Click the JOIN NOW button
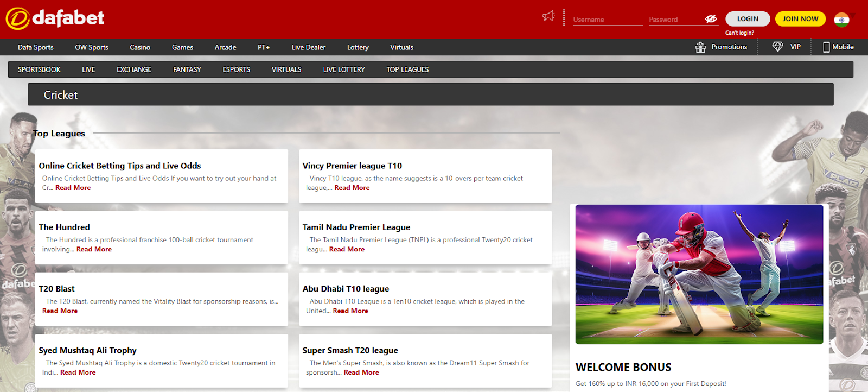 [800, 19]
